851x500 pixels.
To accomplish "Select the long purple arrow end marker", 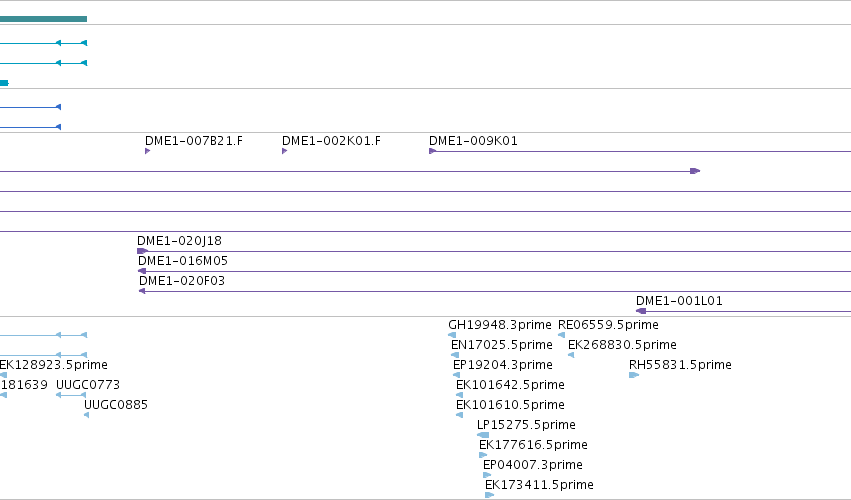I will pyautogui.click(x=695, y=171).
